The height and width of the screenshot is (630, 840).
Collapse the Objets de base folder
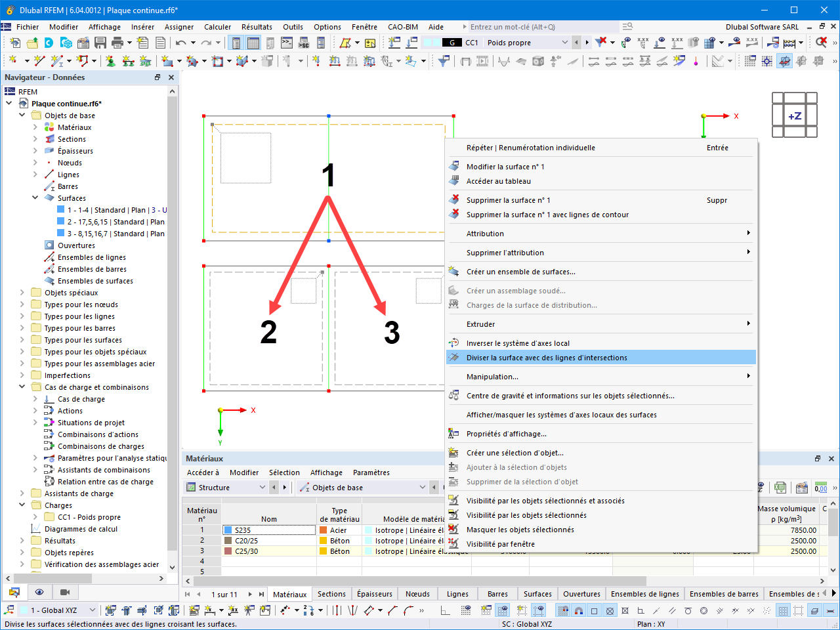click(x=22, y=115)
